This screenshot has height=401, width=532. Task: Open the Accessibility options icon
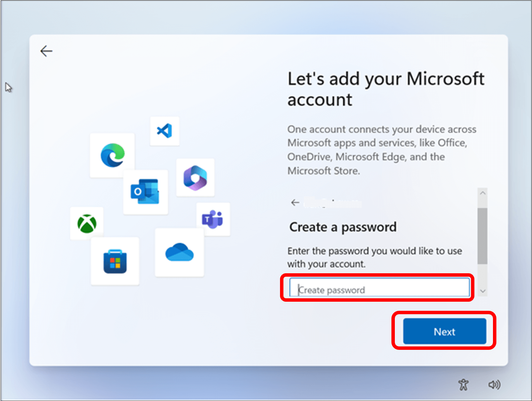point(463,385)
